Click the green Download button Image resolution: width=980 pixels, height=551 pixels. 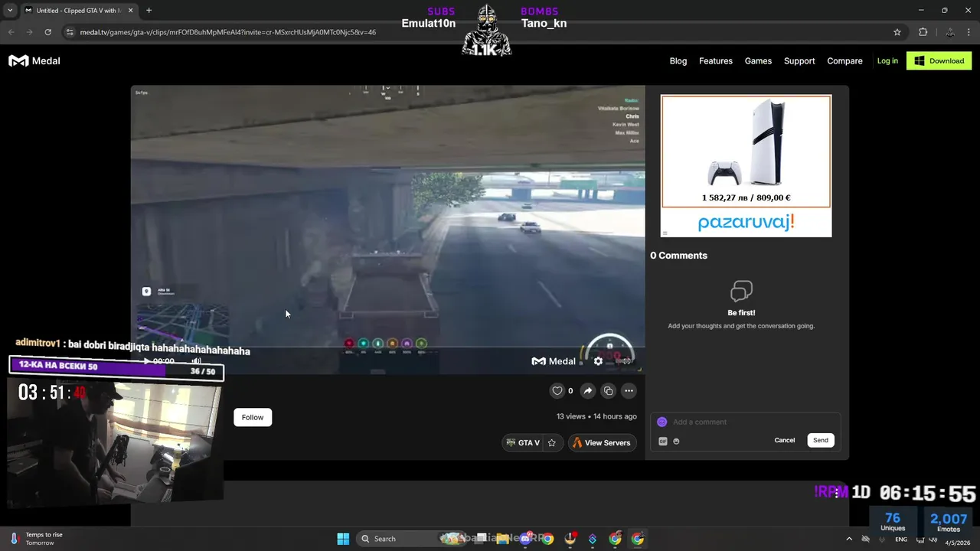click(x=939, y=61)
